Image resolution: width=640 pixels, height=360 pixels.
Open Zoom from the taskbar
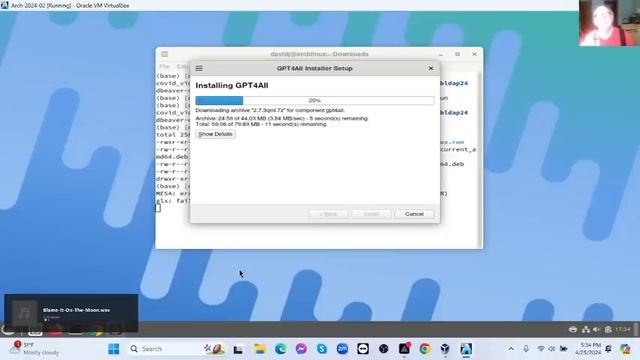click(x=342, y=349)
